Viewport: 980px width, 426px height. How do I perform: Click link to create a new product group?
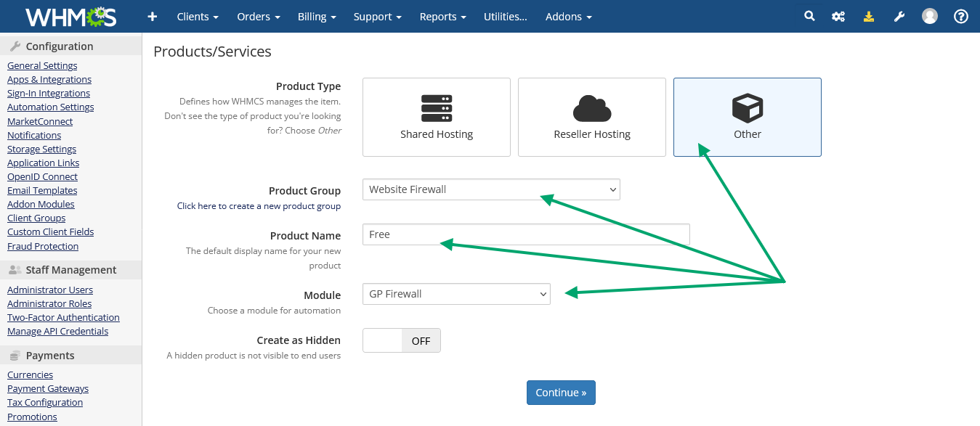(x=259, y=206)
